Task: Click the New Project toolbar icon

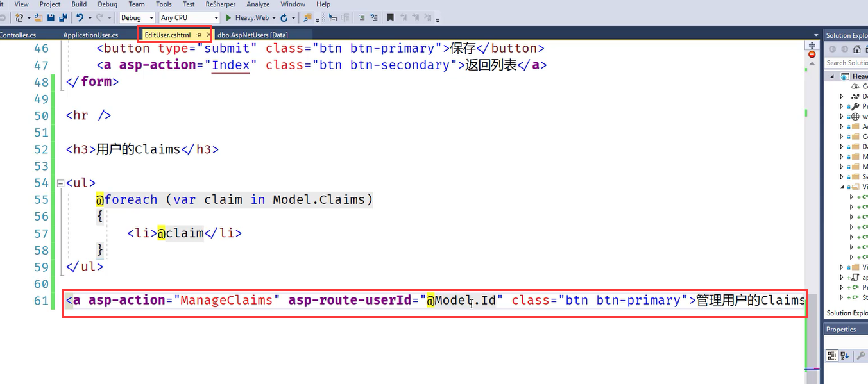Action: [x=19, y=18]
